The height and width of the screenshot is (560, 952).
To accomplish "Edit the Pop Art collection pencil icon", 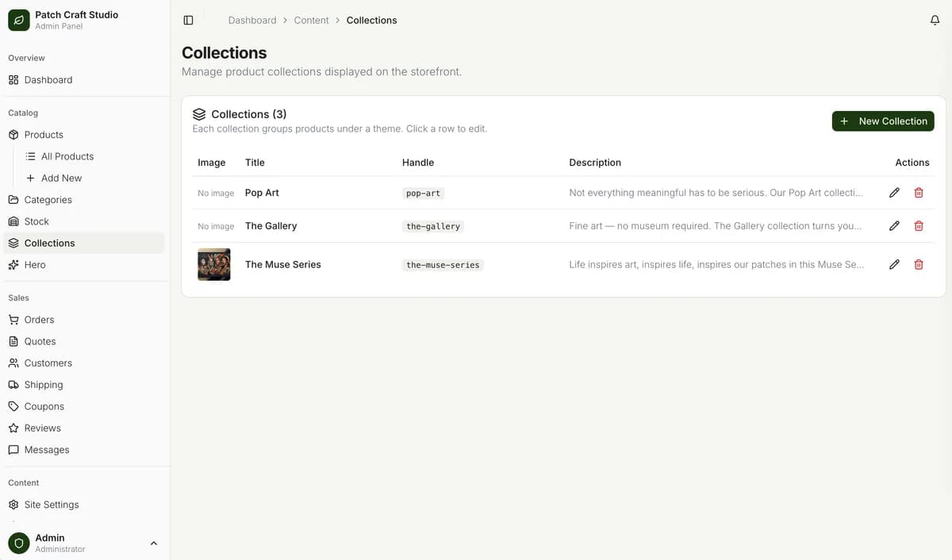I will pyautogui.click(x=894, y=193).
